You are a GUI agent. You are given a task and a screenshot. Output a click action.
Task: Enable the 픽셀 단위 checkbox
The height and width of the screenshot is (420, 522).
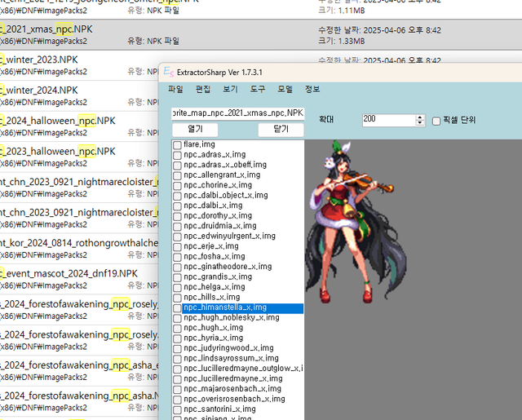point(436,120)
